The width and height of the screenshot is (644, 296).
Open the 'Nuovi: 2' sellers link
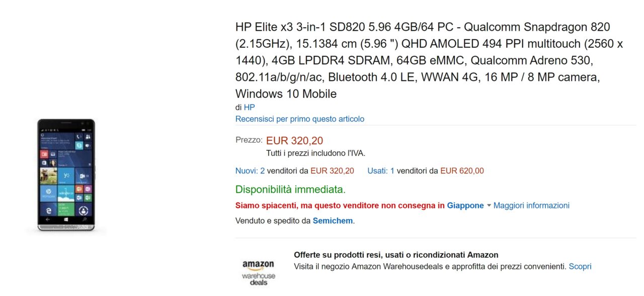pyautogui.click(x=250, y=171)
